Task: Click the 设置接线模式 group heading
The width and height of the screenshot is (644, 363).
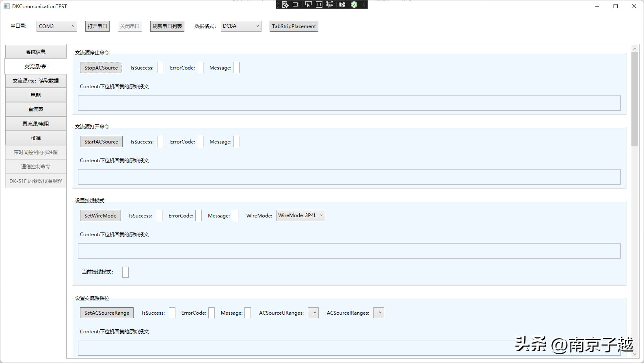Action: [90, 200]
